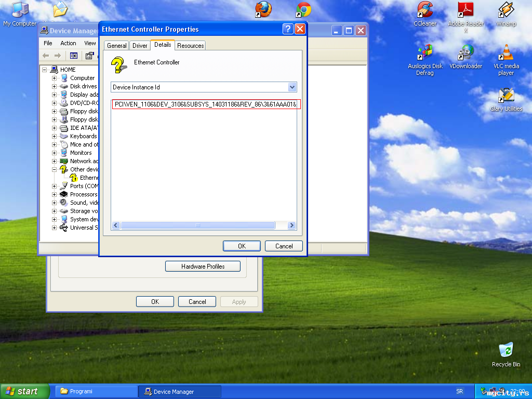The height and width of the screenshot is (399, 532).
Task: Click the Forward arrow in Device Manager toolbar
Action: [58, 56]
